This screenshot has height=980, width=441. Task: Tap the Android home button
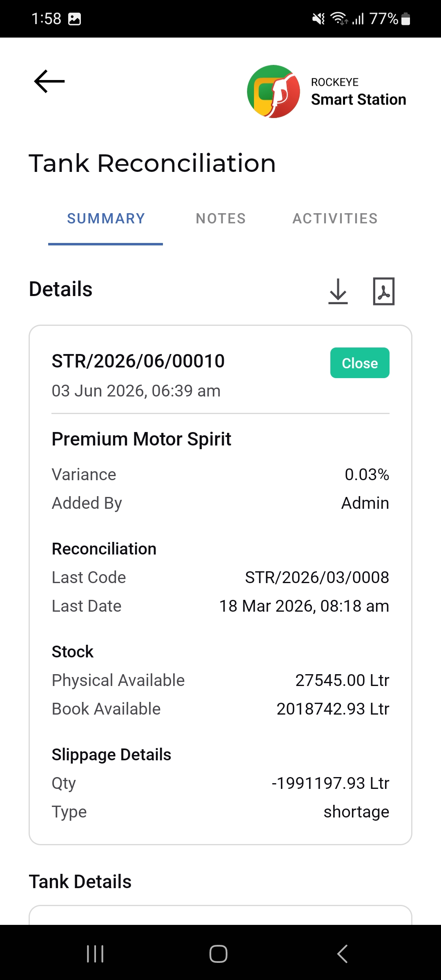tap(218, 954)
